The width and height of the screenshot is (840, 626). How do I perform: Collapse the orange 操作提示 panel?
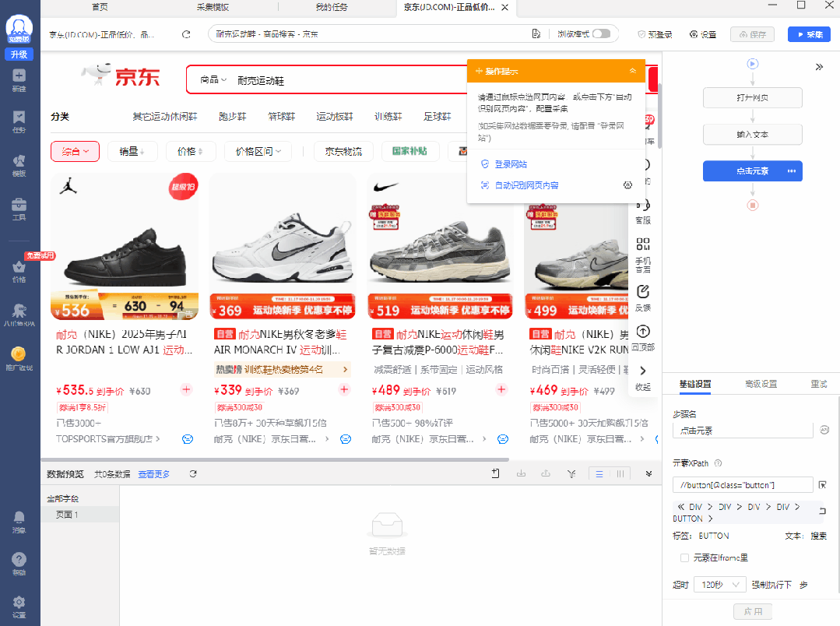pyautogui.click(x=633, y=71)
